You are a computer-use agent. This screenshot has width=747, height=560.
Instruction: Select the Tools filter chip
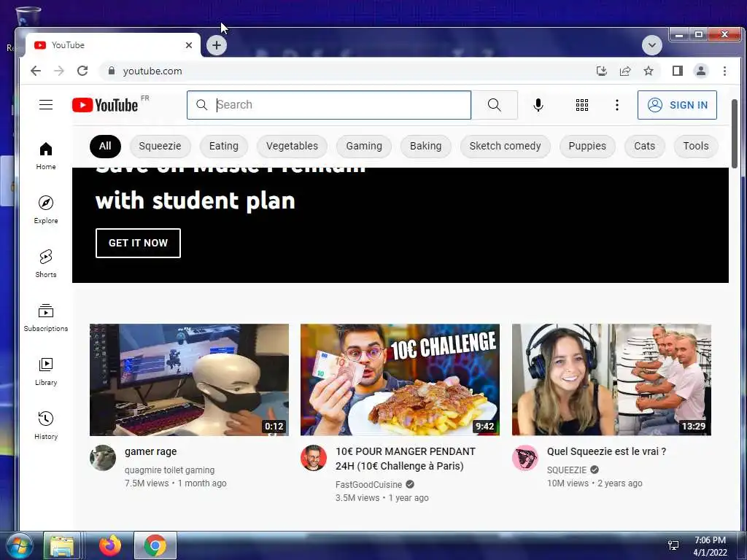[696, 146]
